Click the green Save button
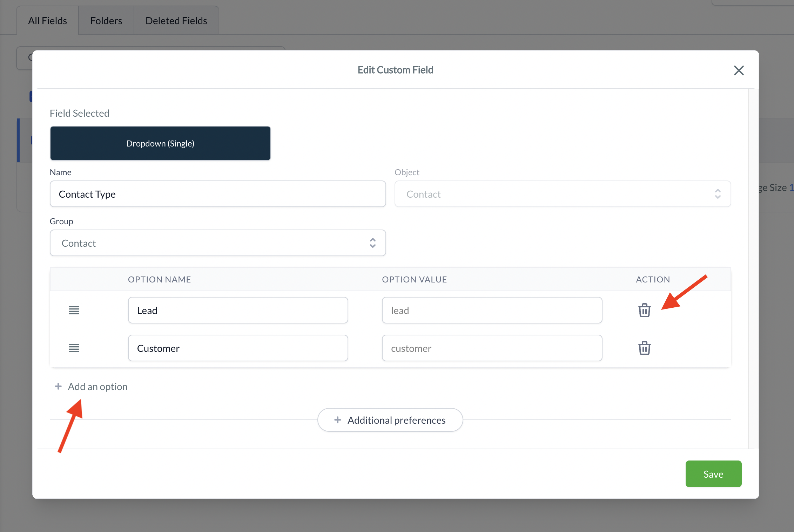 pyautogui.click(x=713, y=474)
